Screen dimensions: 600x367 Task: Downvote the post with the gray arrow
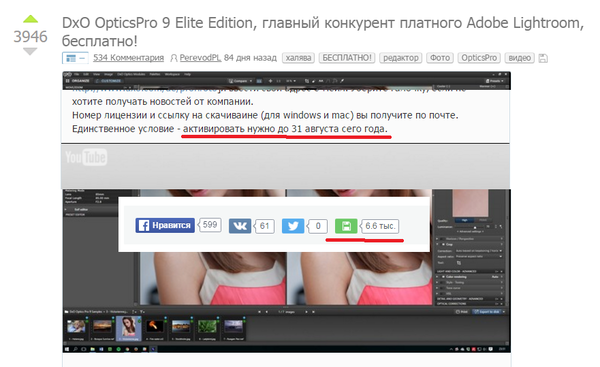[x=30, y=51]
